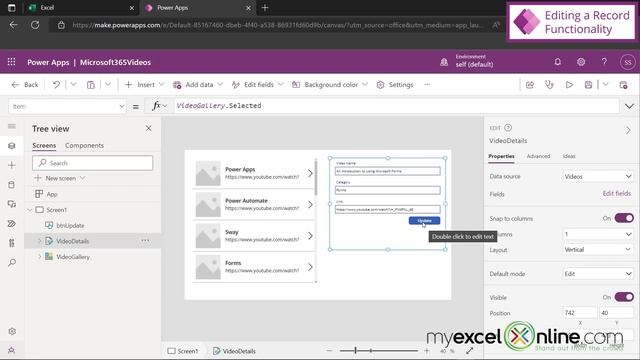The width and height of the screenshot is (640, 360).
Task: Click the fit-to-window expand icon
Action: coord(470,351)
